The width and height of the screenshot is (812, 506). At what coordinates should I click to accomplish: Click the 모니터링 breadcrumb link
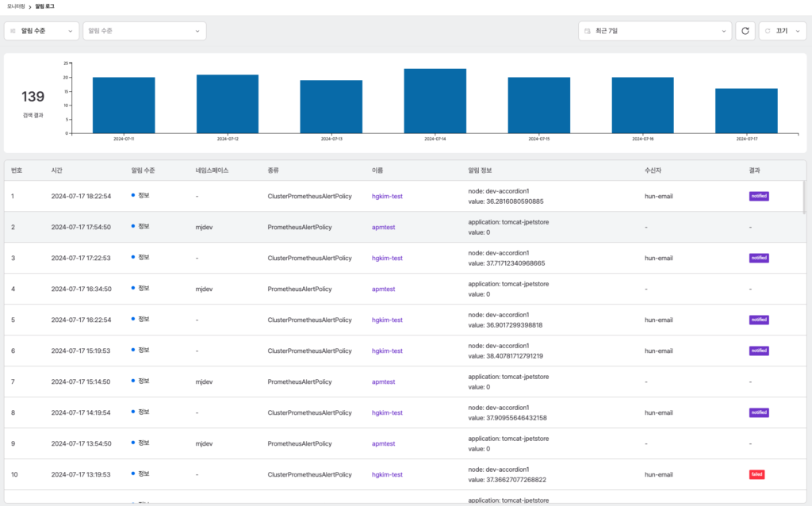click(16, 6)
